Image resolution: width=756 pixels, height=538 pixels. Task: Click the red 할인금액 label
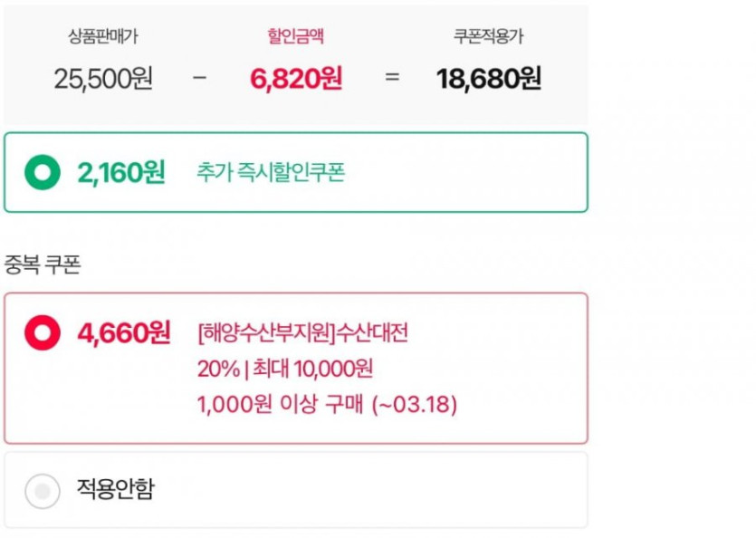point(295,37)
